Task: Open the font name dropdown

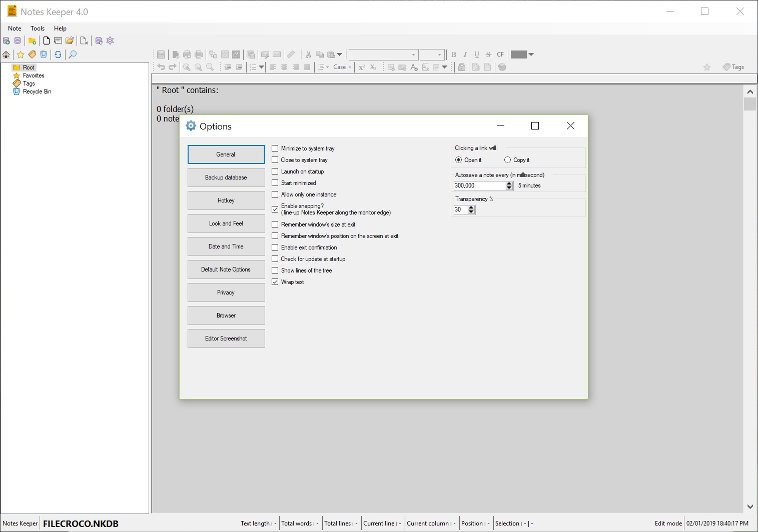Action: coord(383,54)
